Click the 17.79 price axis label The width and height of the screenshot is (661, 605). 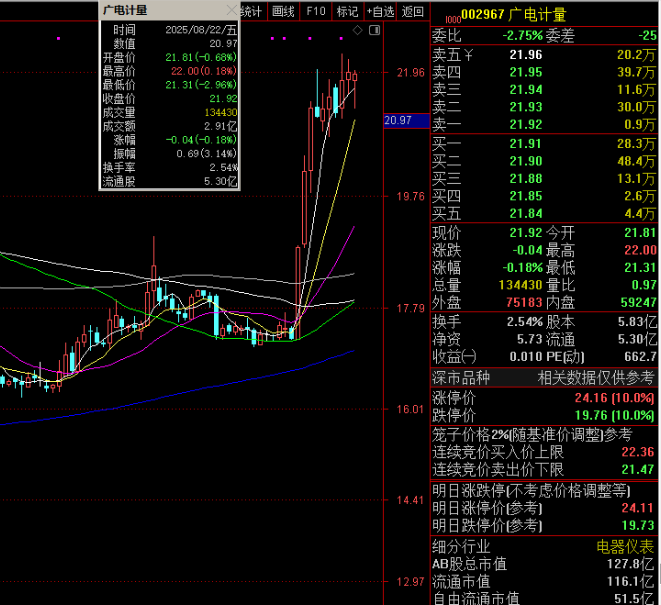(x=411, y=309)
